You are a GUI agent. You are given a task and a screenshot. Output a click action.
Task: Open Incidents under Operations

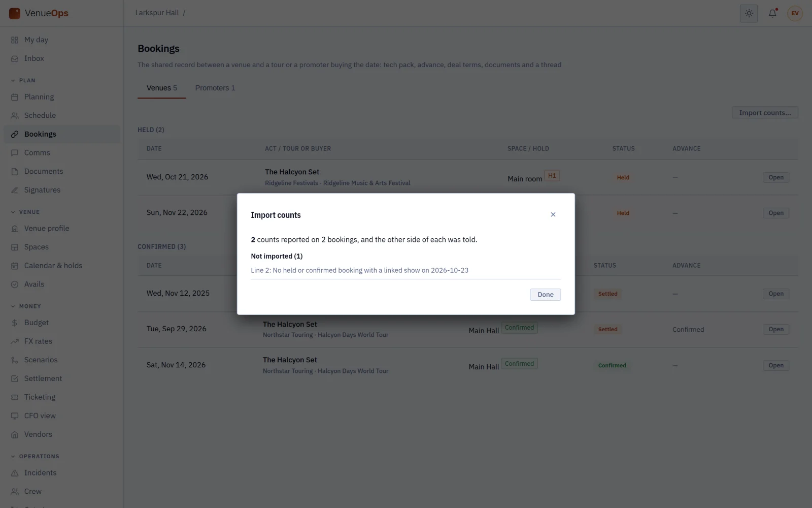click(x=62, y=473)
